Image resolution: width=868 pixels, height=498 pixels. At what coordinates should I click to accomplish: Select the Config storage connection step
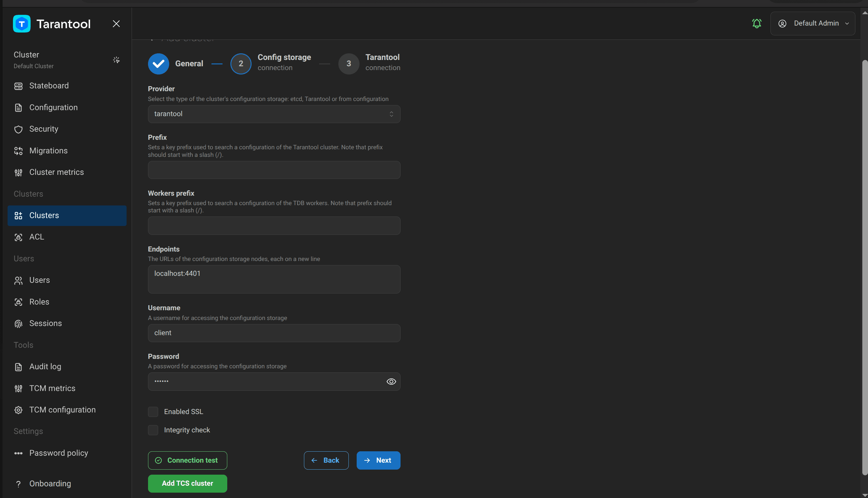pos(271,64)
